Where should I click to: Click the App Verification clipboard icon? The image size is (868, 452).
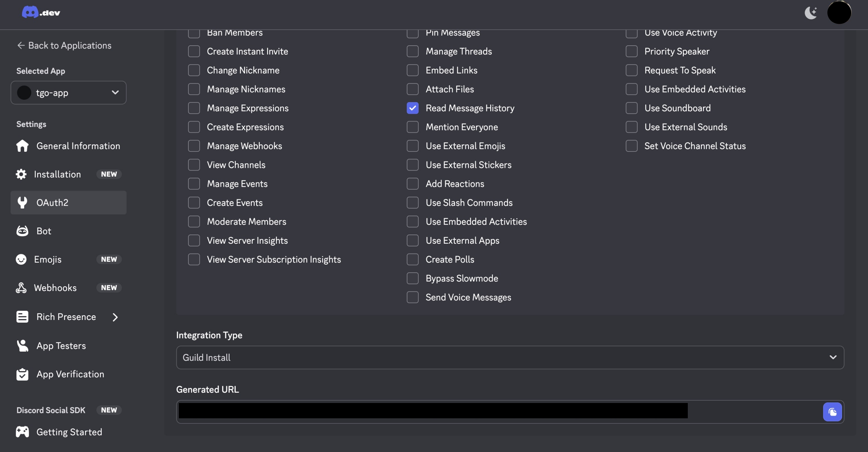pyautogui.click(x=22, y=374)
